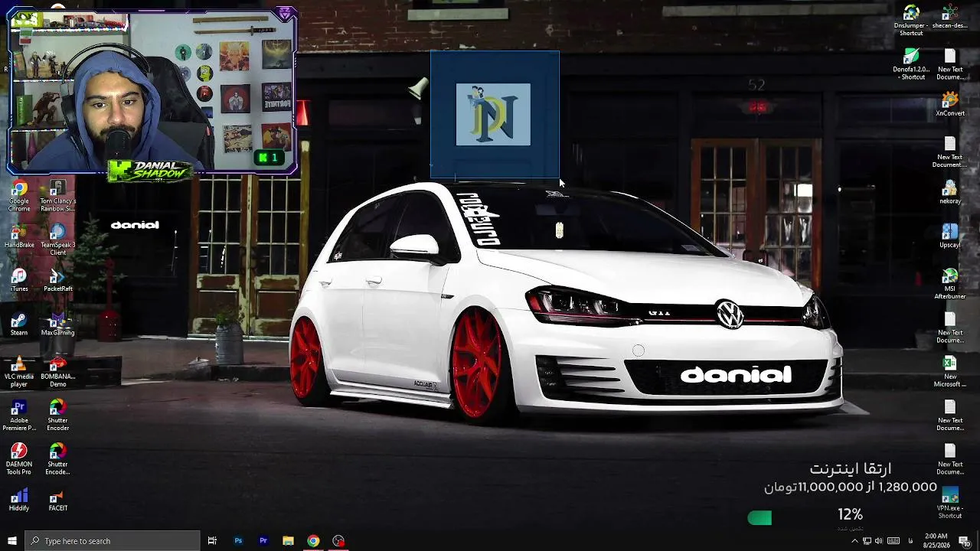Launch Tom Clancy's Rainbow Six desktop shortcut

click(x=57, y=196)
